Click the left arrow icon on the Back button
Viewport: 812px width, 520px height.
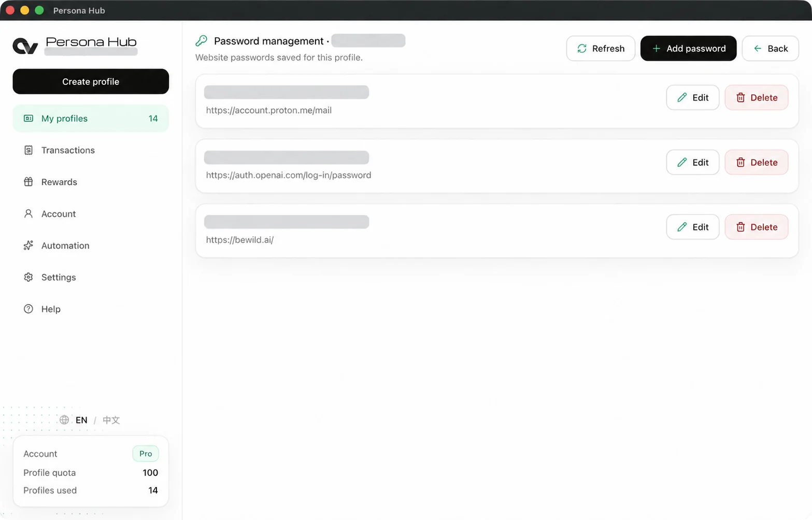pyautogui.click(x=758, y=48)
